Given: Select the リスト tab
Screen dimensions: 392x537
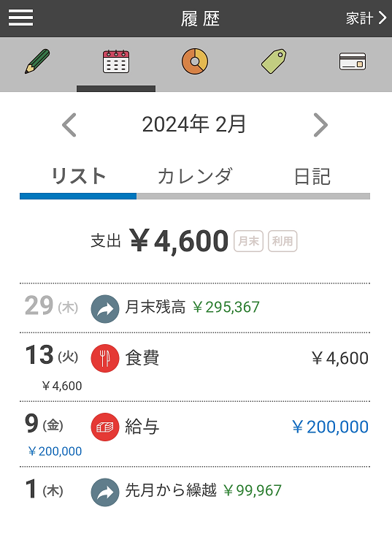Looking at the screenshot, I should 78,176.
